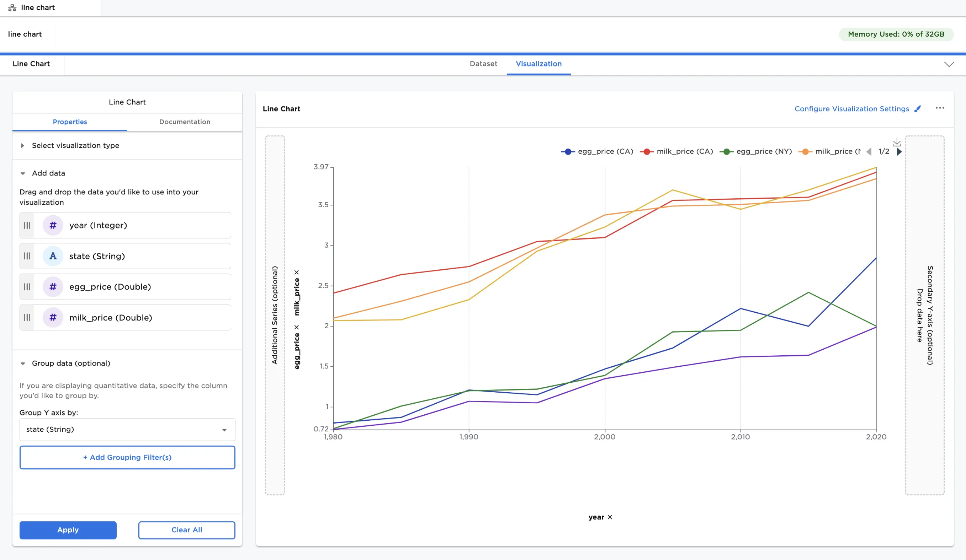Open the three-dot chart options menu

pyautogui.click(x=940, y=108)
